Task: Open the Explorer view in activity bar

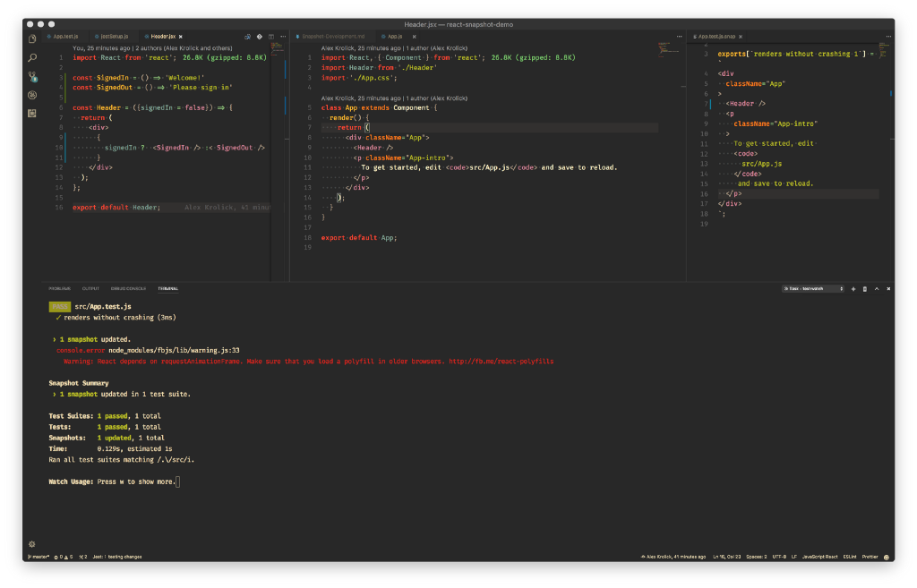Action: [x=32, y=39]
